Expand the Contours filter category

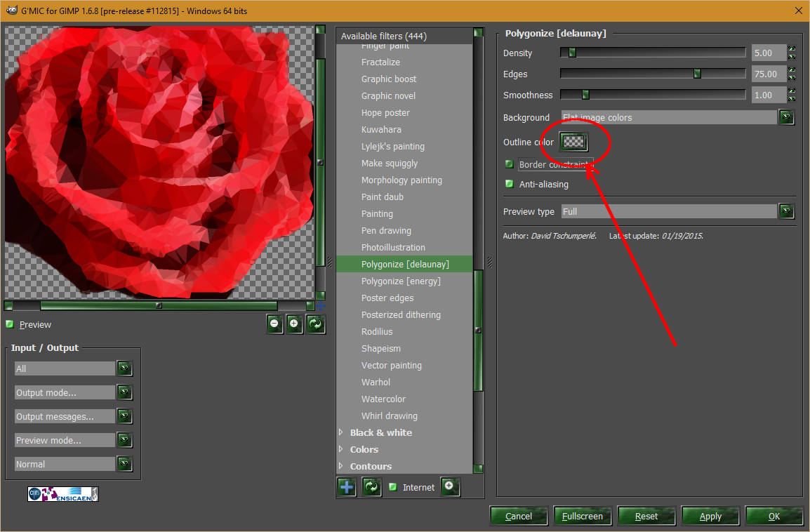[x=341, y=466]
